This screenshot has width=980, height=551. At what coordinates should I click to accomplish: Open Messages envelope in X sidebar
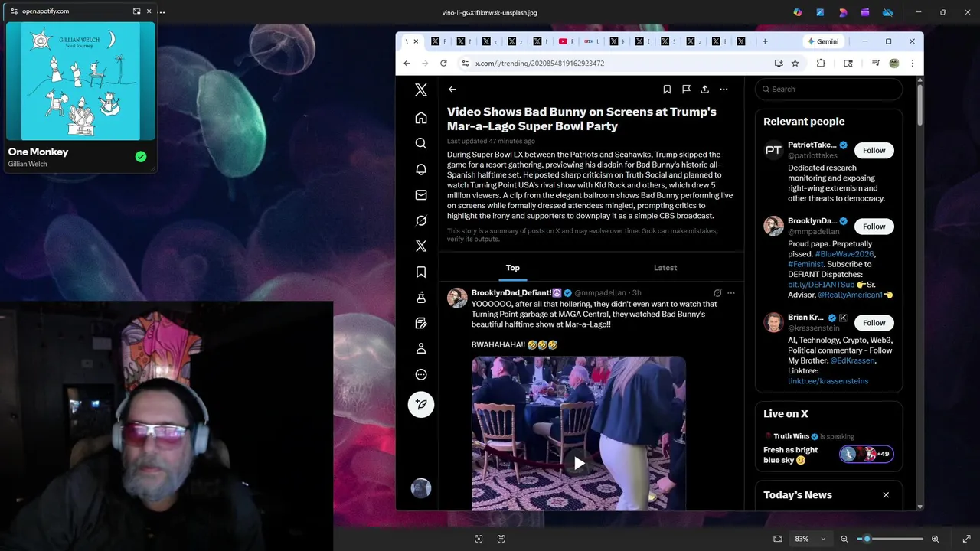pyautogui.click(x=421, y=195)
